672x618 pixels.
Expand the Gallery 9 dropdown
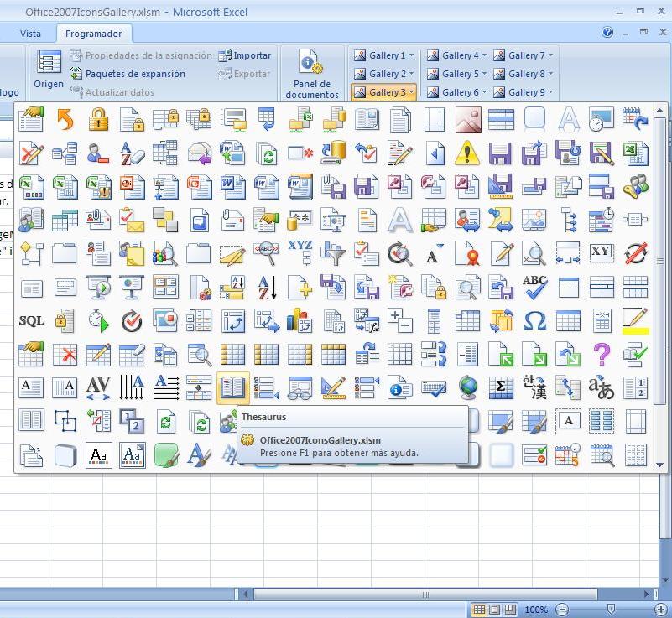[x=524, y=92]
